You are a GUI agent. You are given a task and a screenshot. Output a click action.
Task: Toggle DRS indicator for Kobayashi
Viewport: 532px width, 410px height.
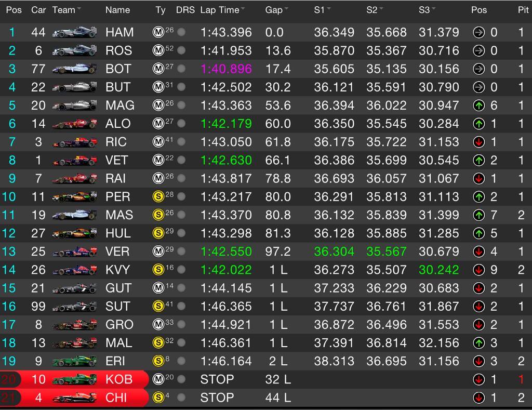tap(181, 379)
